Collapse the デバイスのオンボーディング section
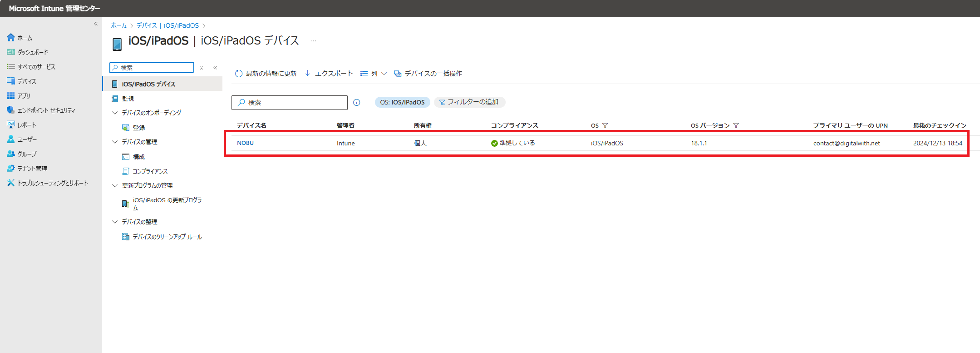Viewport: 980px width, 353px height. pos(115,113)
